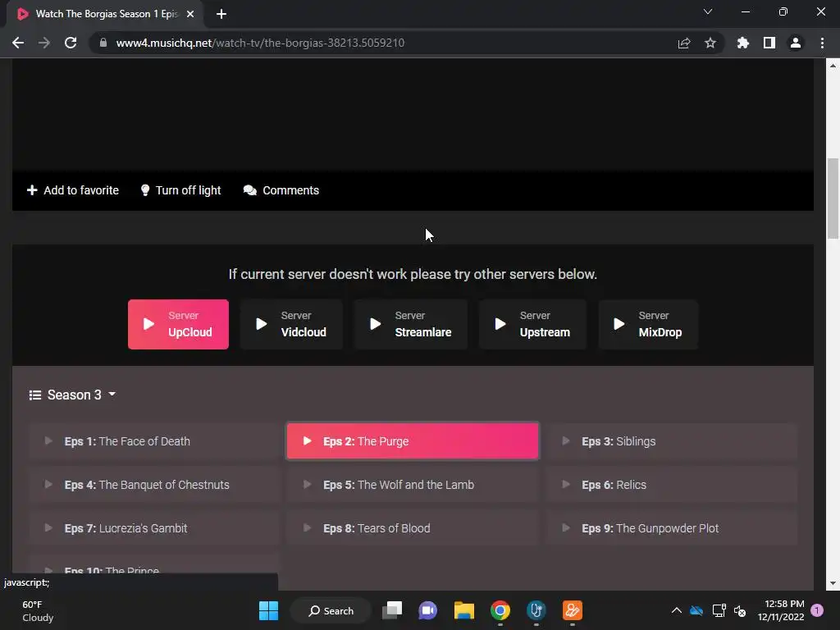Click the scrollbar up arrow
Viewport: 840px width, 630px height.
point(833,66)
